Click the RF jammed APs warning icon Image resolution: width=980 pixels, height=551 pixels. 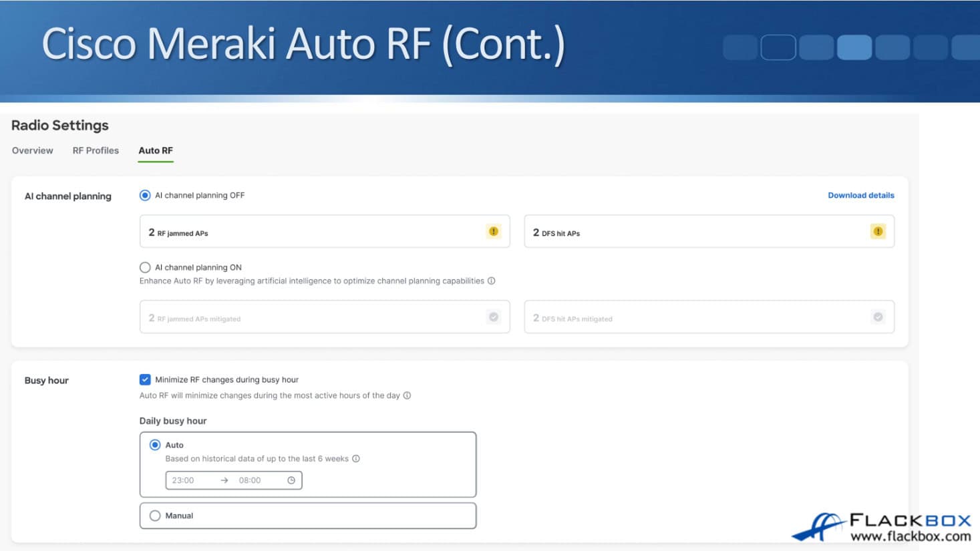click(x=493, y=232)
